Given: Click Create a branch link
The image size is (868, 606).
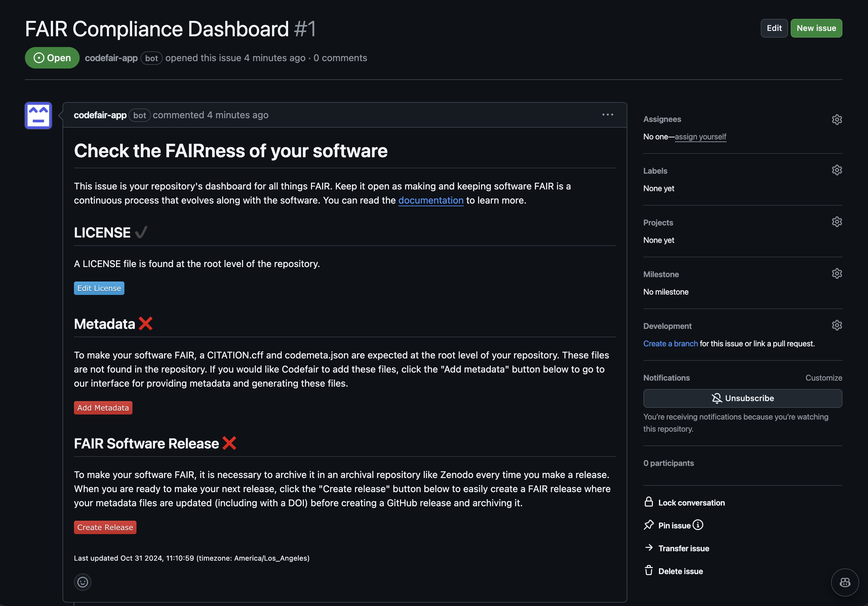Looking at the screenshot, I should point(670,343).
